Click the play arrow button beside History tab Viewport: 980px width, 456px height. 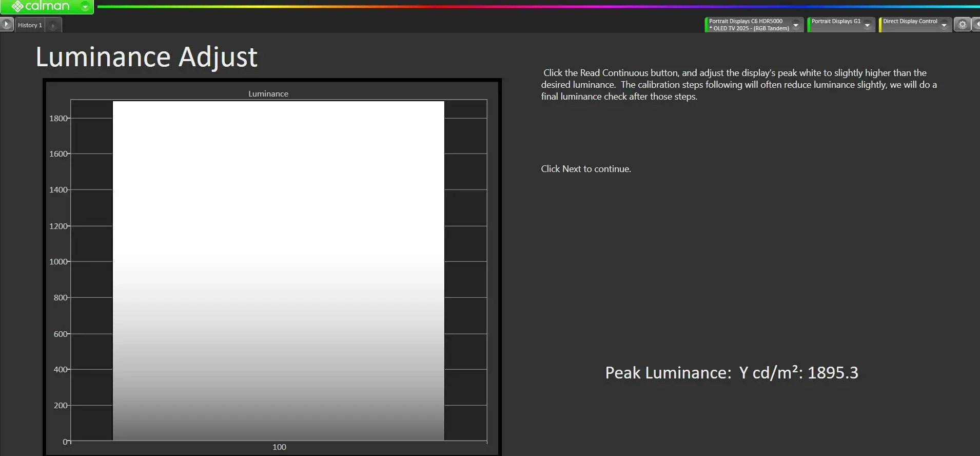[x=7, y=24]
